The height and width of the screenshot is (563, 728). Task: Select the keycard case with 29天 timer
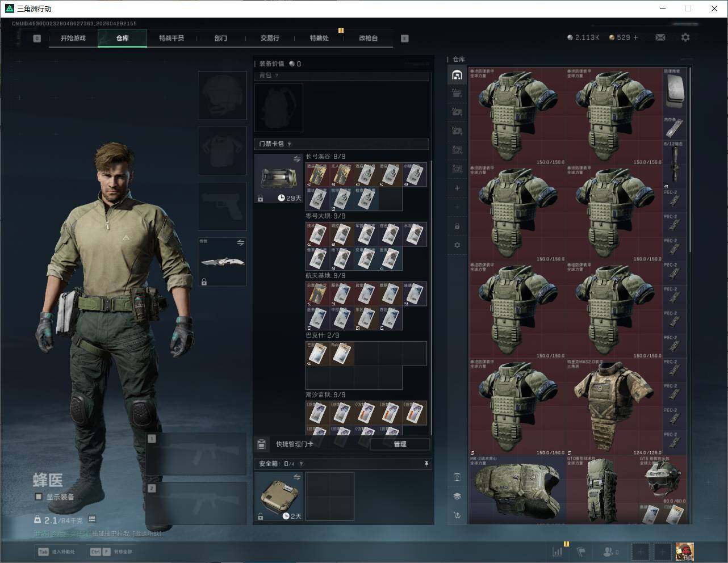click(x=279, y=178)
